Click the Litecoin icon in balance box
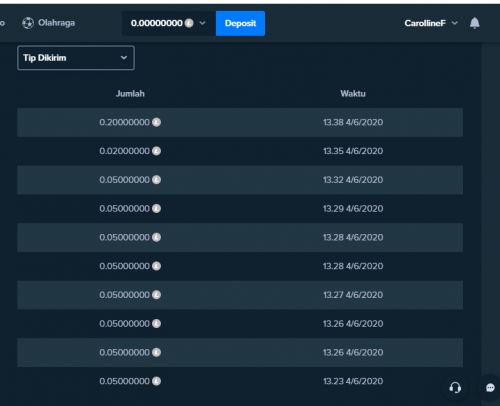500x406 pixels. pyautogui.click(x=189, y=23)
